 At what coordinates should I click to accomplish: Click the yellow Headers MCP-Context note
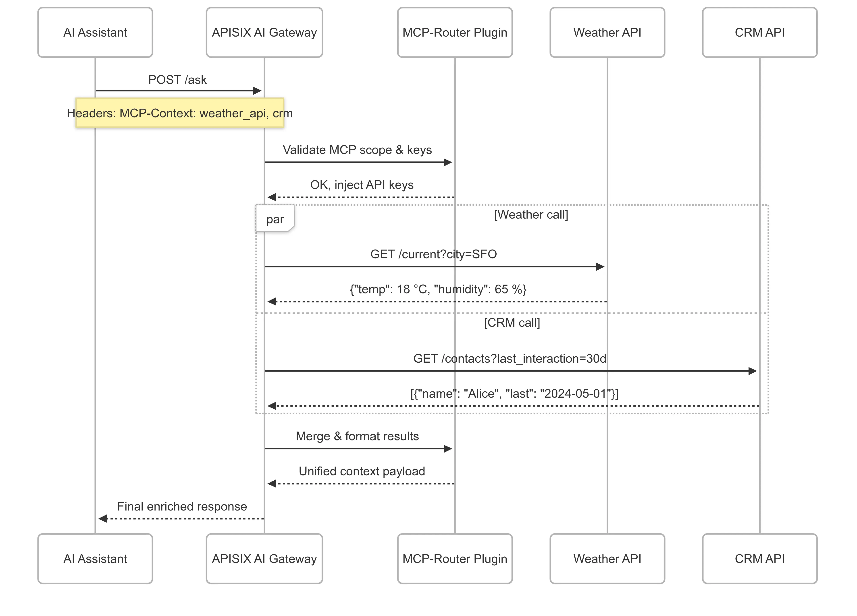click(x=180, y=113)
